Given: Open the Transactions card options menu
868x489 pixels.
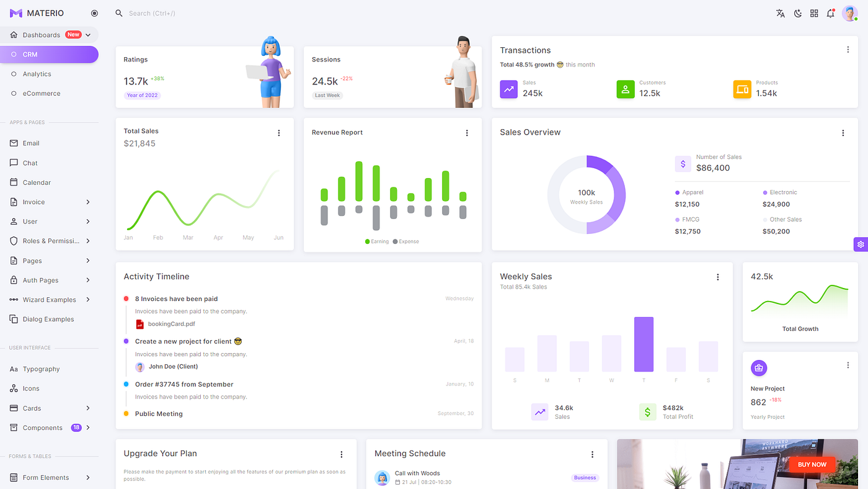Looking at the screenshot, I should tap(848, 50).
